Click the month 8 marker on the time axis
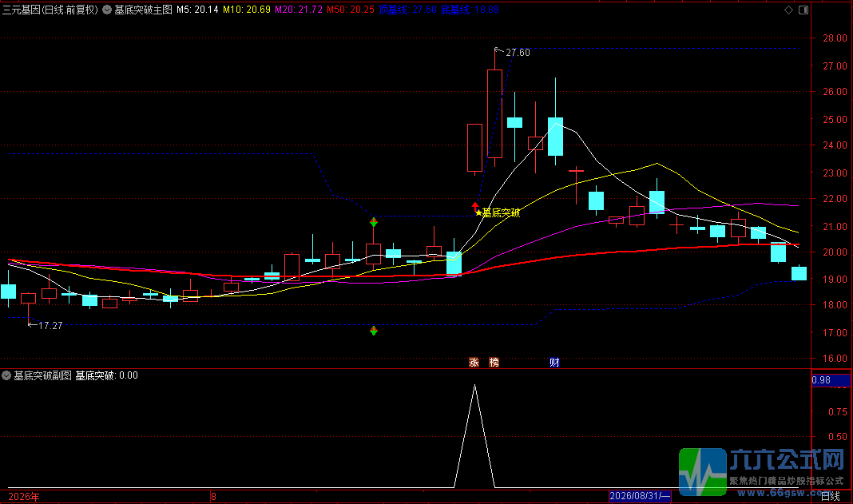This screenshot has height=504, width=853. 213,496
